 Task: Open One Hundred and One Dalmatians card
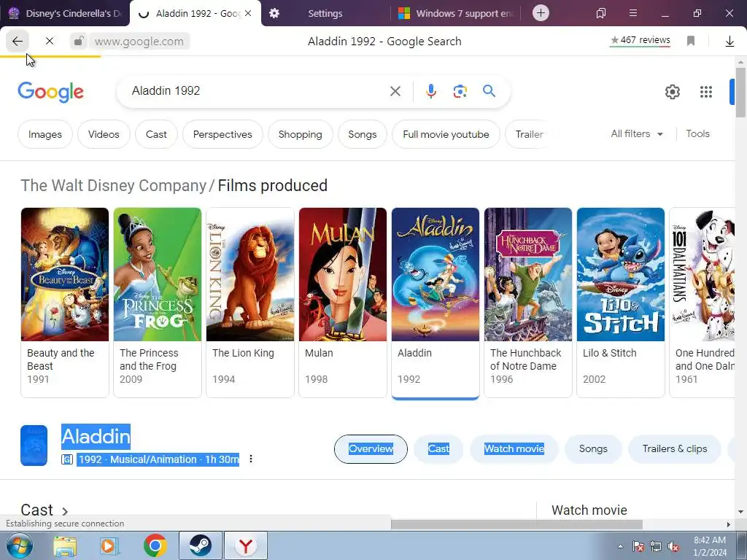tap(703, 303)
